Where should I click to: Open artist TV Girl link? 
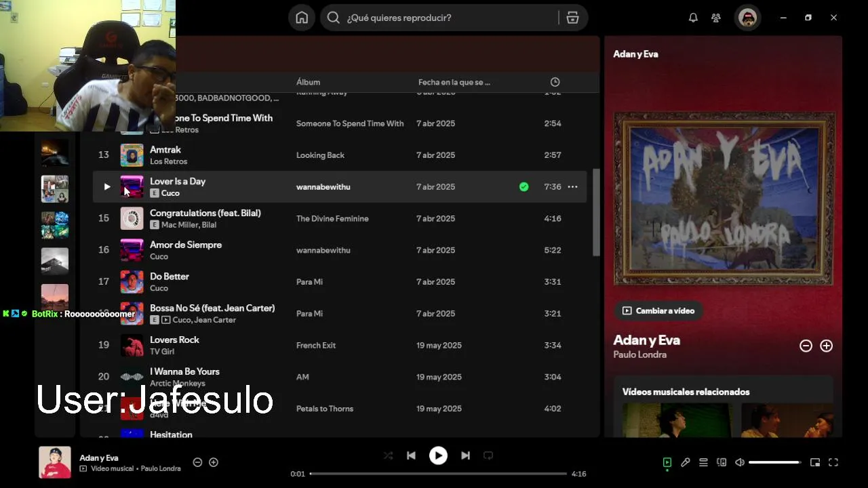162,351
